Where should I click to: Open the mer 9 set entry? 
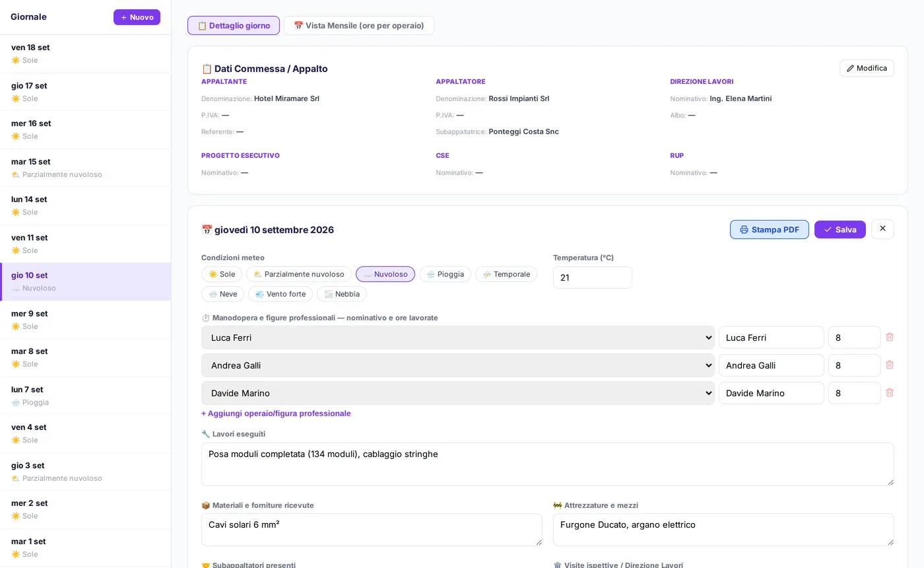(85, 320)
